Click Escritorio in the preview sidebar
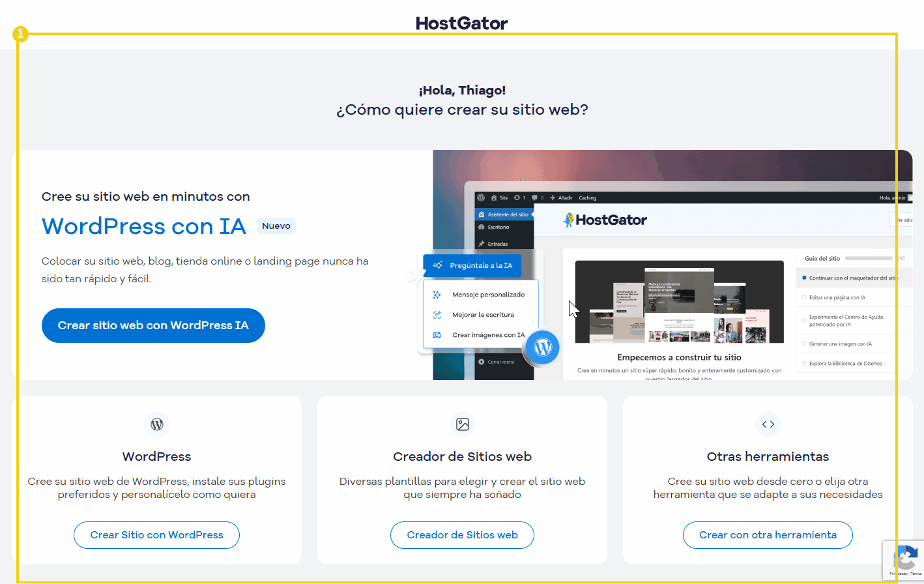 click(498, 227)
